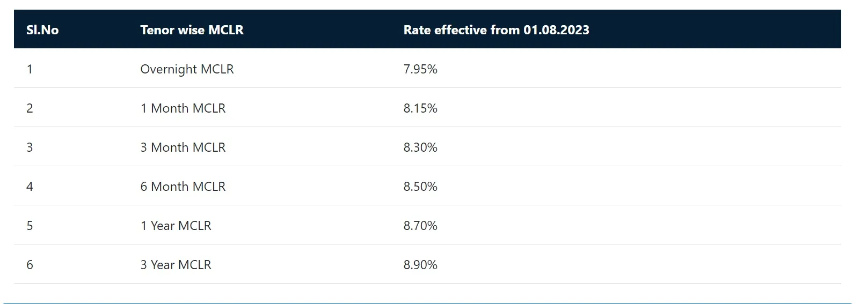Image resolution: width=868 pixels, height=304 pixels.
Task: Select serial number 6 in last row
Action: click(x=30, y=265)
